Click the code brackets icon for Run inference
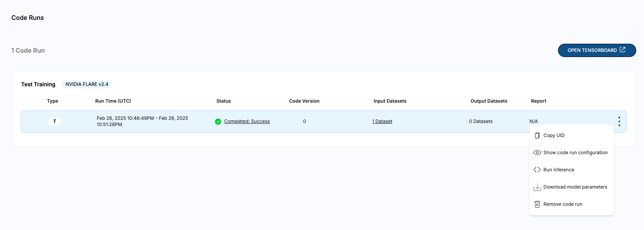 [x=537, y=170]
